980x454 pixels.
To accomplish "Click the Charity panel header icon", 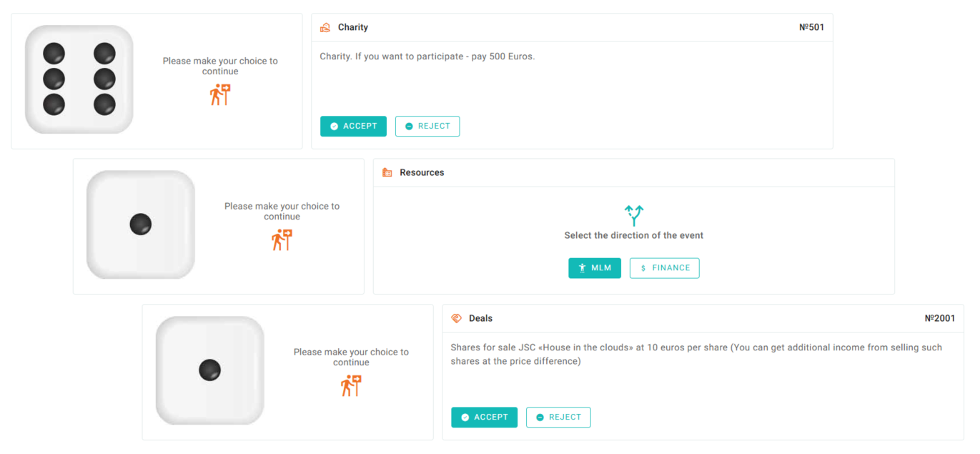I will tap(325, 28).
